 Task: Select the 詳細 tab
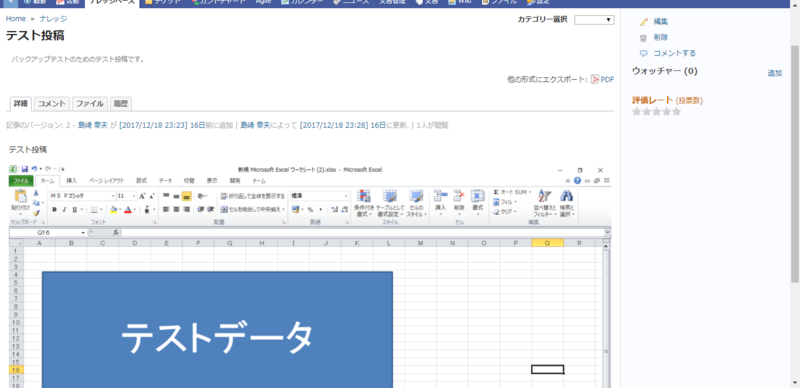[x=21, y=104]
